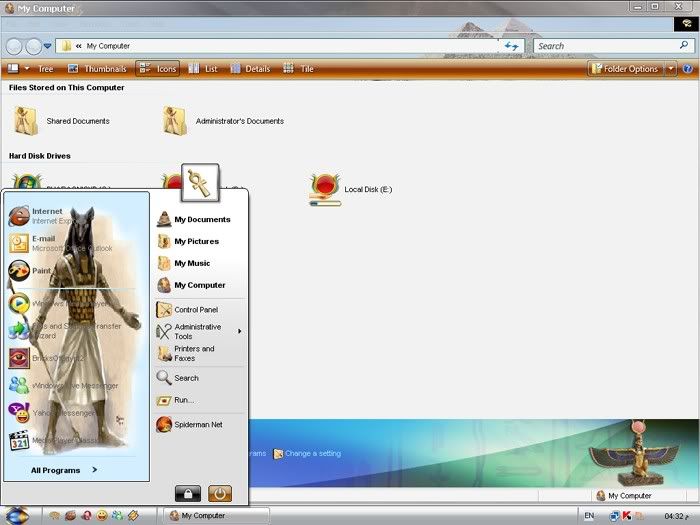Open Administrator's Documents folder
This screenshot has height=525, width=700.
pos(223,121)
